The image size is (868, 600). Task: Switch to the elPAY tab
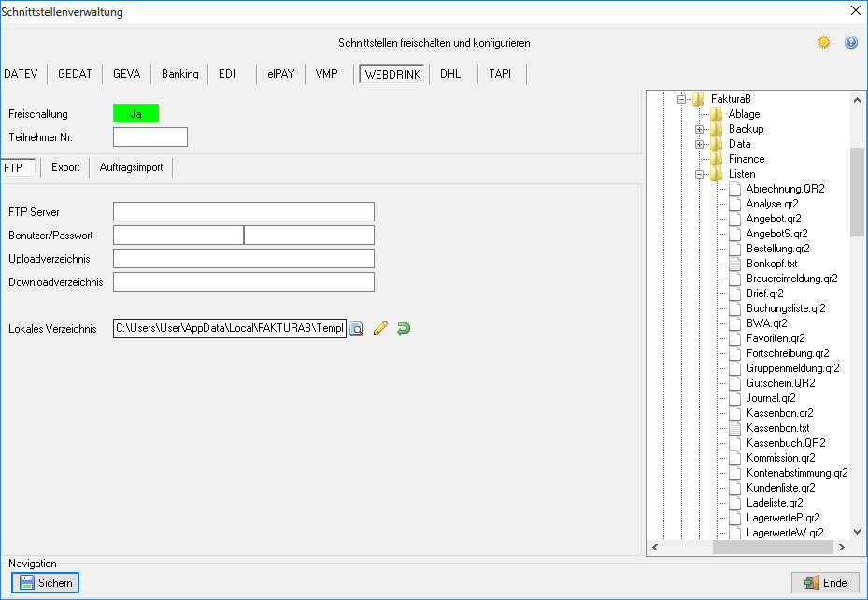[280, 74]
